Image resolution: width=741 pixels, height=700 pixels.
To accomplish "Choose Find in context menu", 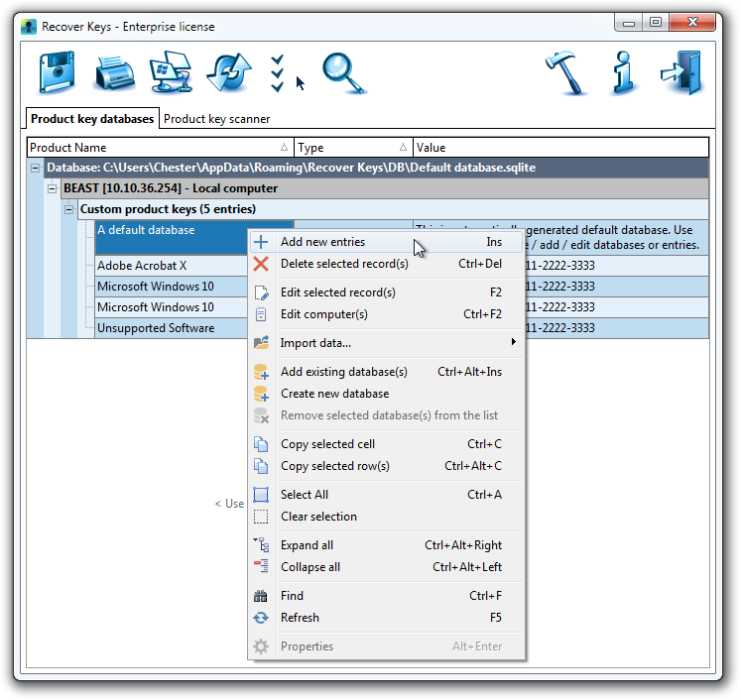I will [387, 596].
